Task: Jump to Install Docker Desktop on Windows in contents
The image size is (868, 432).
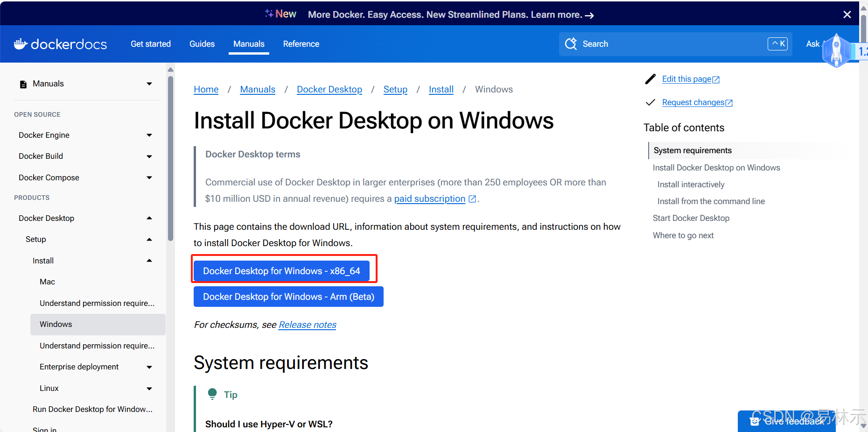Action: [x=716, y=168]
